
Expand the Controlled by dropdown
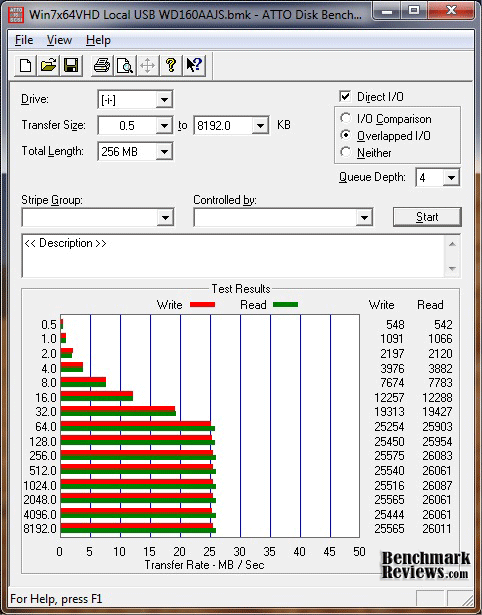[364, 217]
